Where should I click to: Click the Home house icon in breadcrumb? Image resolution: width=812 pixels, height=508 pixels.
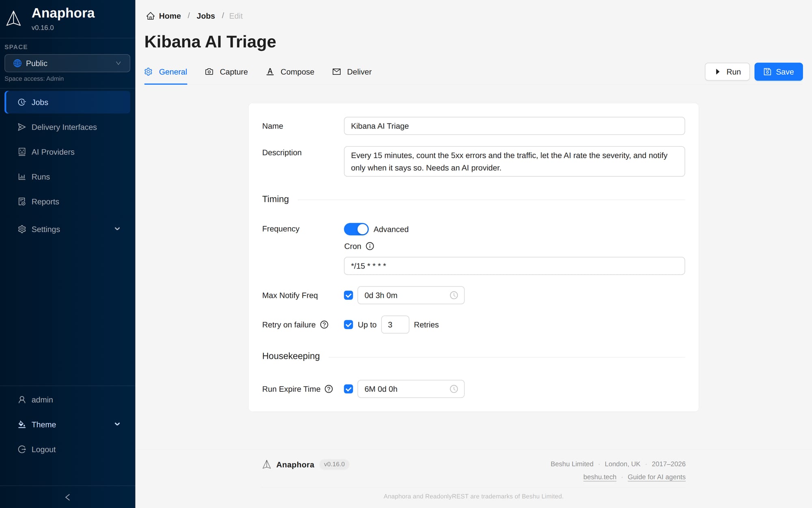(x=151, y=16)
